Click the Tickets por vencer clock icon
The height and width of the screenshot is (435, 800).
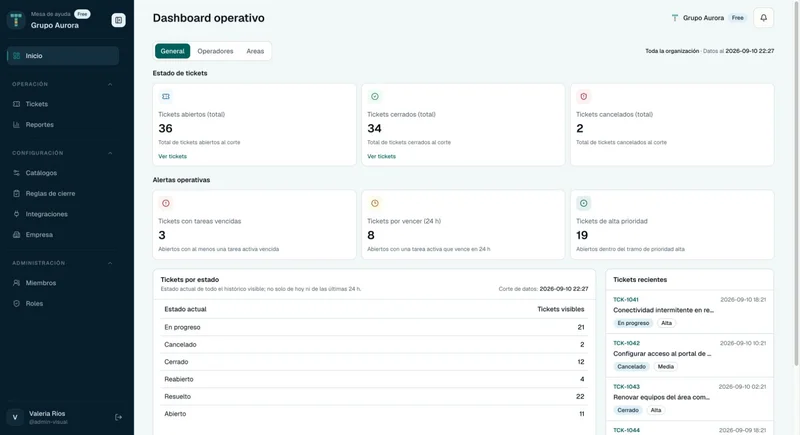(374, 203)
